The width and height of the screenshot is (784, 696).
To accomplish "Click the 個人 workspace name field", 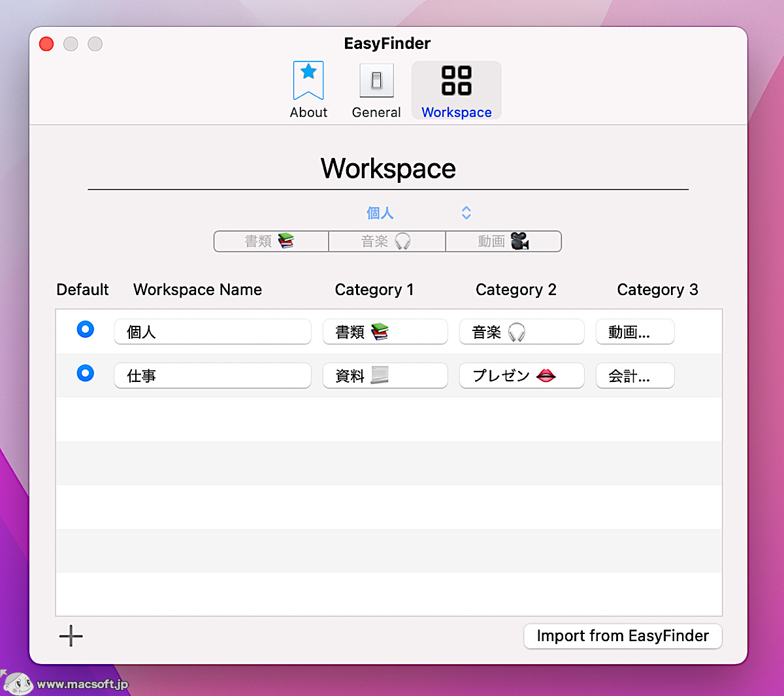I will point(212,332).
